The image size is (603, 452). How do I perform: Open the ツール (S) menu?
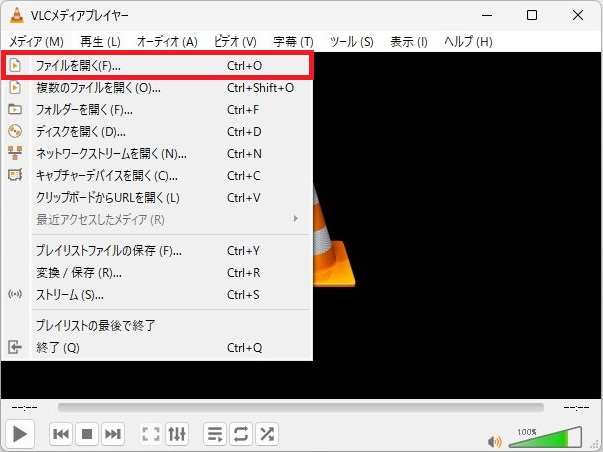(x=351, y=41)
